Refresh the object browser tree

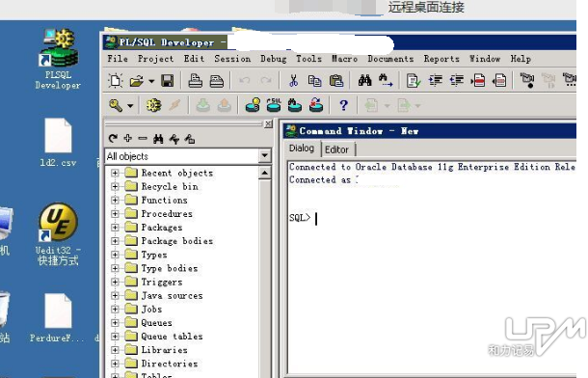click(113, 139)
